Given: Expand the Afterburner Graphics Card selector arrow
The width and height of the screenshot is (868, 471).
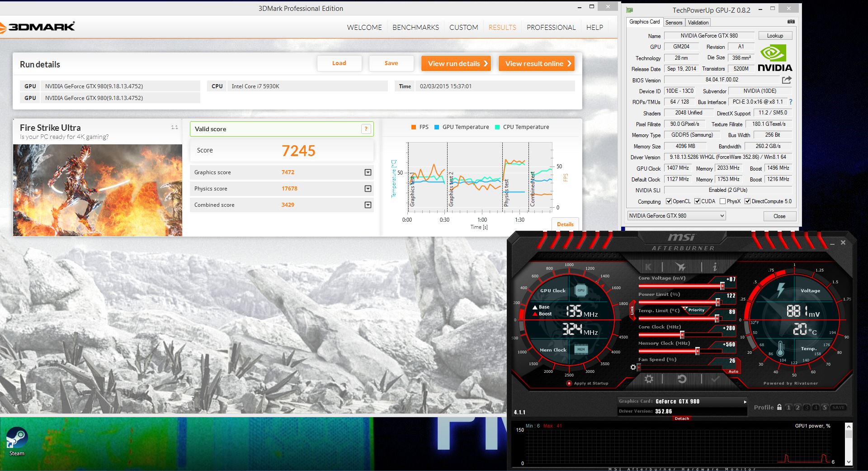Looking at the screenshot, I should pyautogui.click(x=745, y=402).
